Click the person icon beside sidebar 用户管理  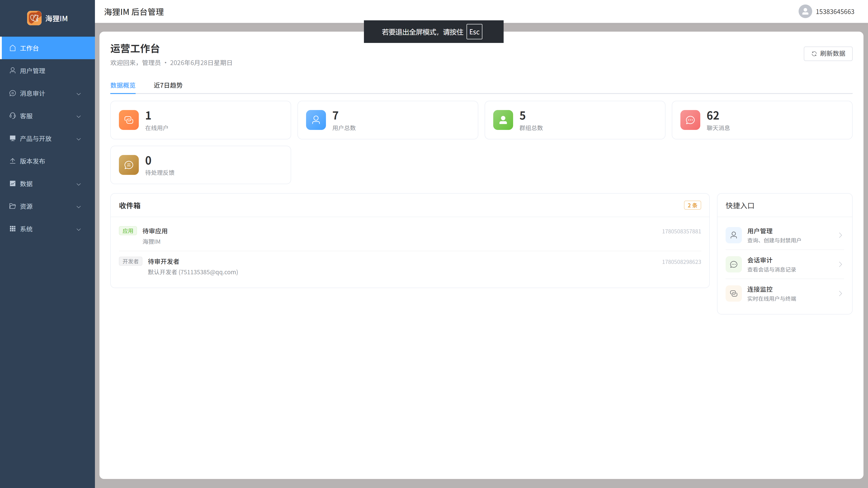(12, 71)
